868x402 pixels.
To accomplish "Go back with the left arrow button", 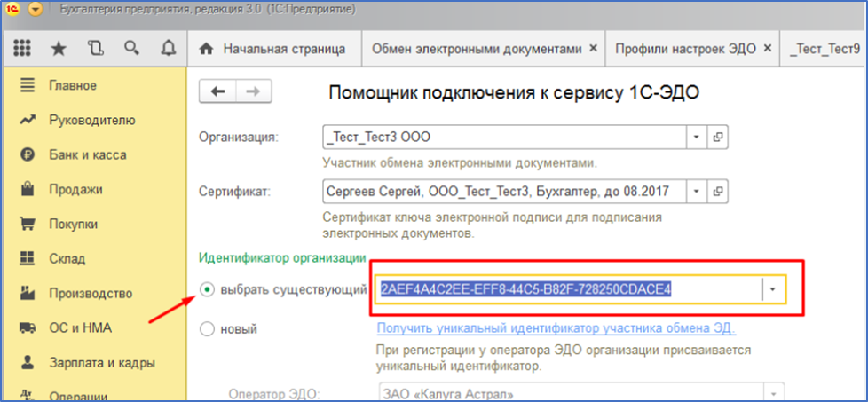I will point(217,91).
